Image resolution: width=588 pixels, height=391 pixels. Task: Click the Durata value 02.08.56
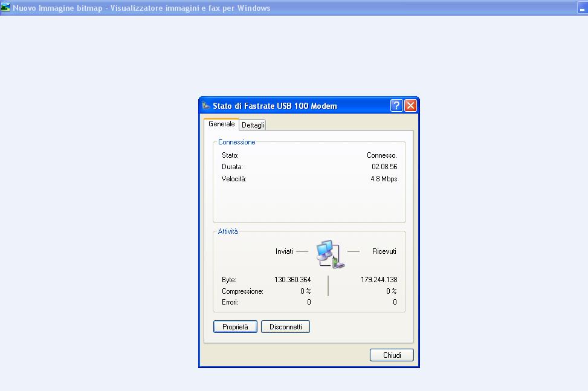[x=384, y=167]
